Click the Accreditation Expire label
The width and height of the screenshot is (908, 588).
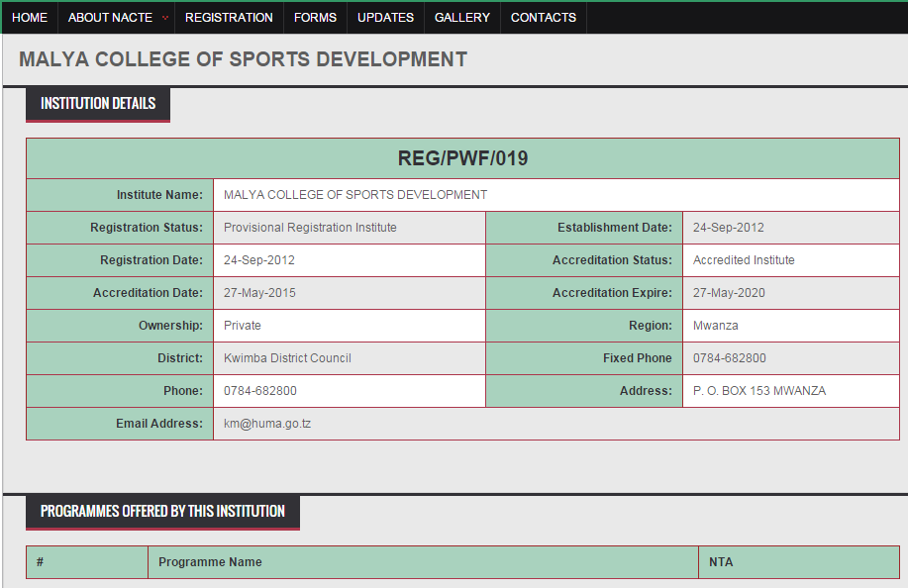[612, 293]
